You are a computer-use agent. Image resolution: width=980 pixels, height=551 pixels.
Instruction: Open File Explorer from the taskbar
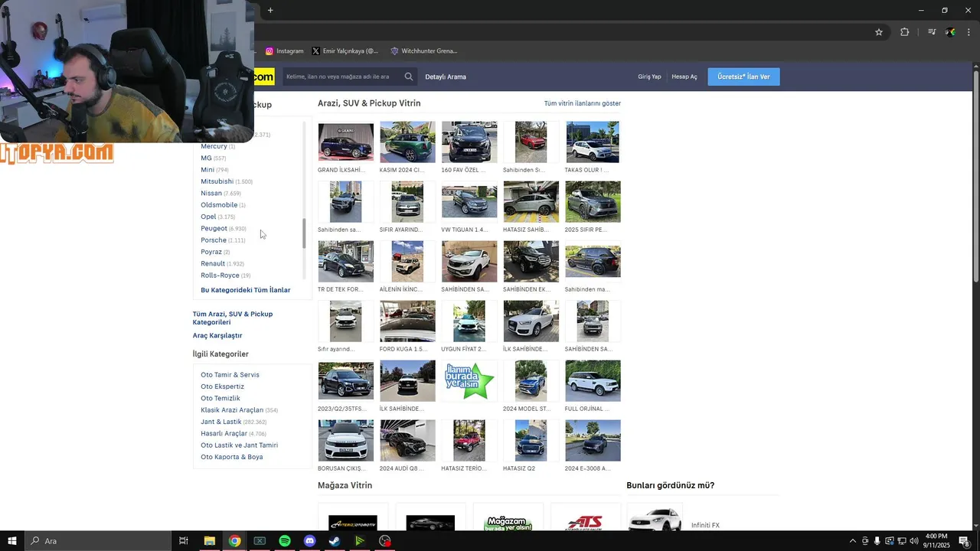[209, 541]
